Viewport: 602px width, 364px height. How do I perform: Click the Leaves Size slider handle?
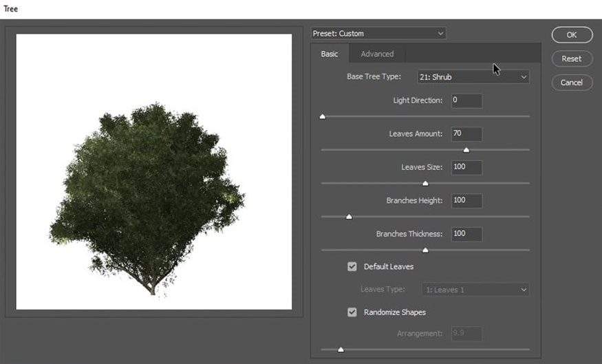click(425, 184)
